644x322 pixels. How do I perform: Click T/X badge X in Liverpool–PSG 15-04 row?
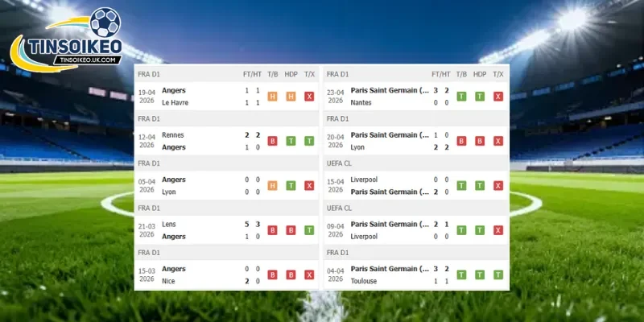click(498, 186)
